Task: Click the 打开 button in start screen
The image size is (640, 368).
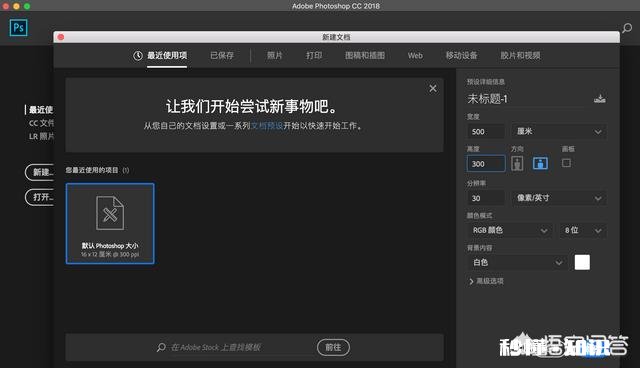Action: point(40,197)
